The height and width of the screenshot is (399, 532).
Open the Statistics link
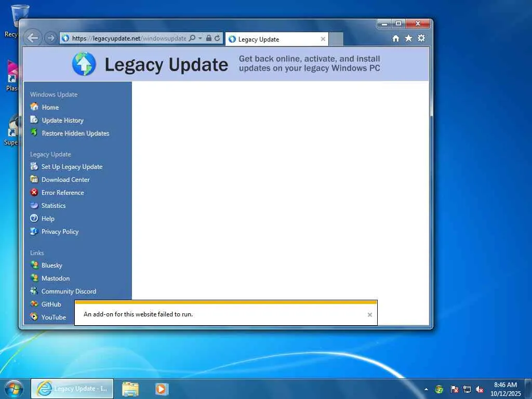[54, 206]
